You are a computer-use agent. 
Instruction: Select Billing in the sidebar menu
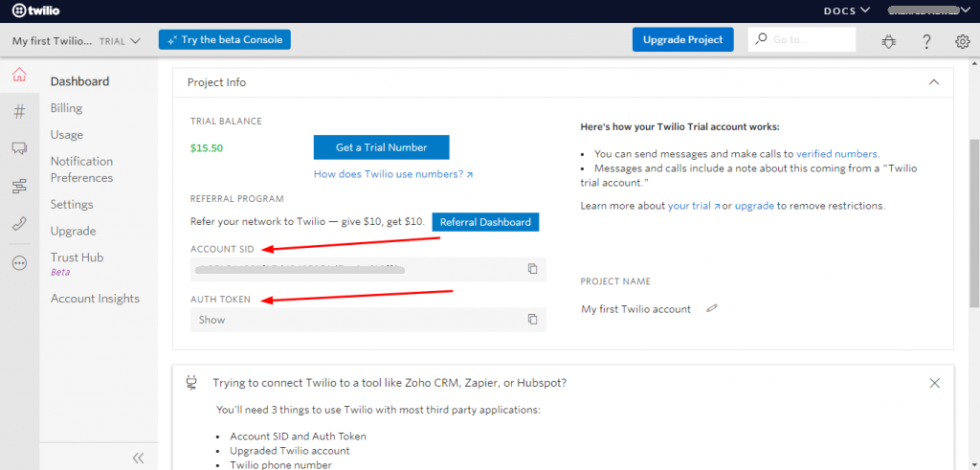click(x=66, y=108)
